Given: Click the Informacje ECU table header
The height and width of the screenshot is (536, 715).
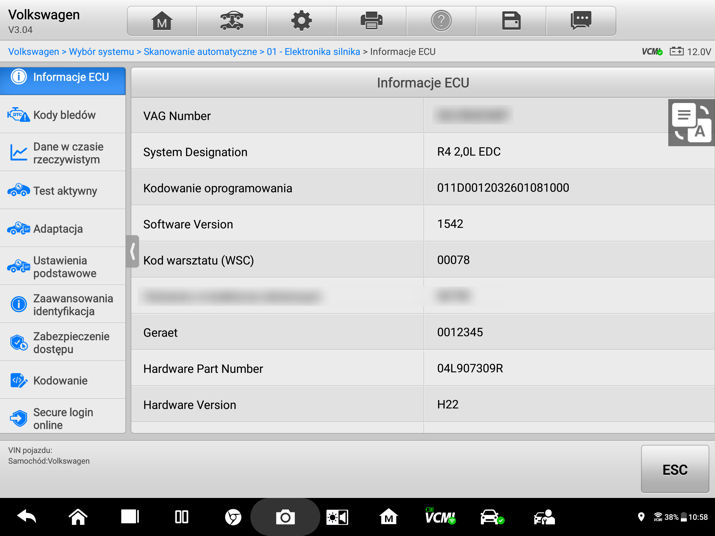Looking at the screenshot, I should [423, 83].
